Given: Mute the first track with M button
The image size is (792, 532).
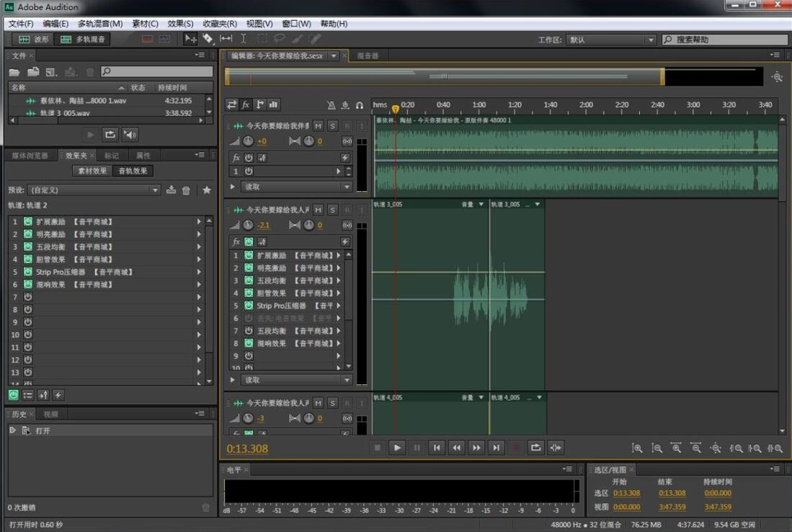Looking at the screenshot, I should point(318,125).
